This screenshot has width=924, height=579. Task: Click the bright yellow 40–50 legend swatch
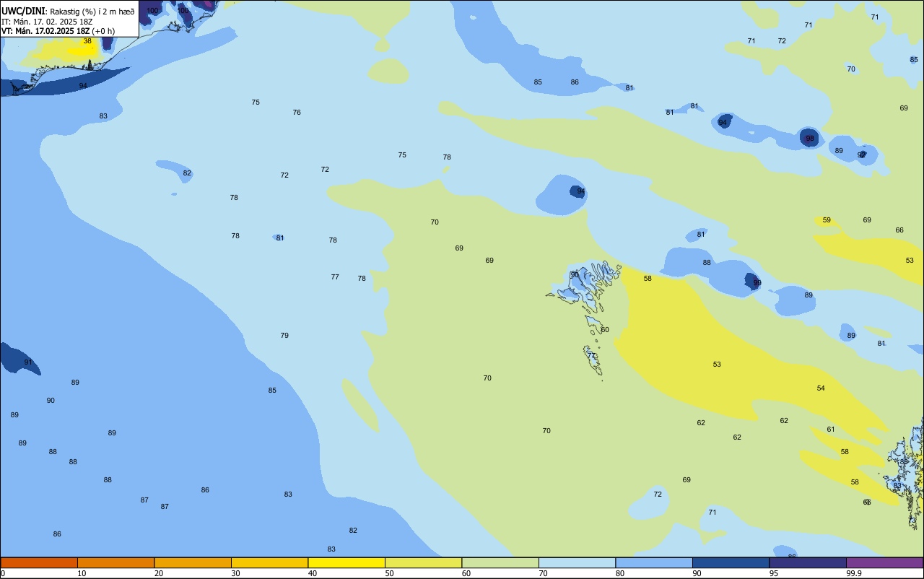[x=346, y=562]
